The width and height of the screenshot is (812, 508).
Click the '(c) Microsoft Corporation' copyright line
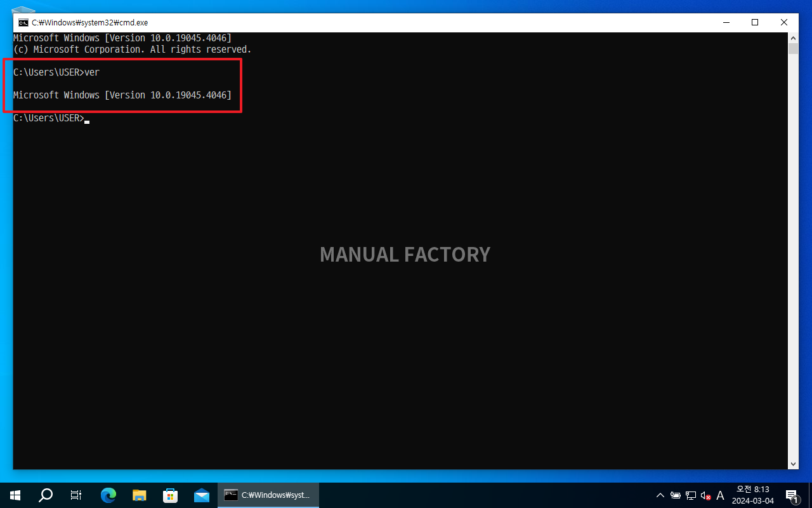(133, 50)
